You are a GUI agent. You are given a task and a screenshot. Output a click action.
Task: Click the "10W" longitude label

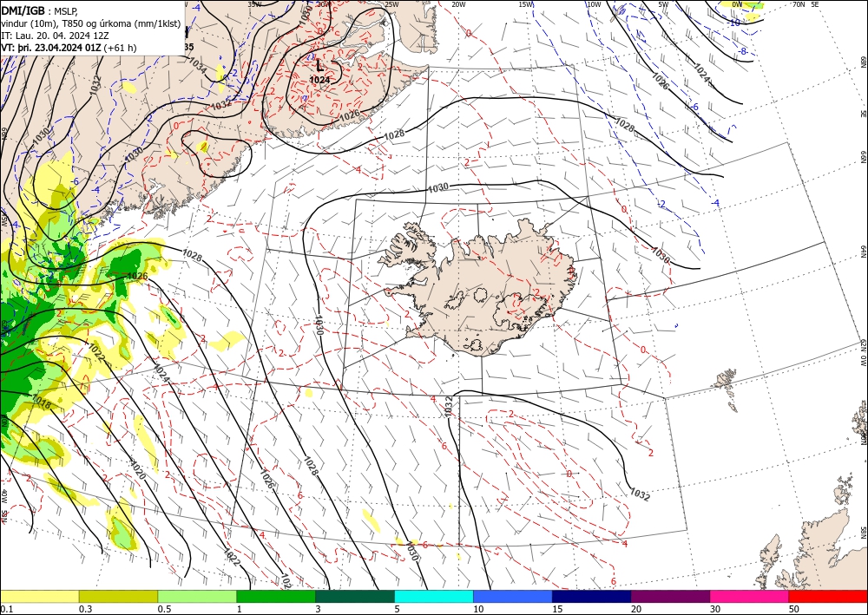click(x=594, y=4)
